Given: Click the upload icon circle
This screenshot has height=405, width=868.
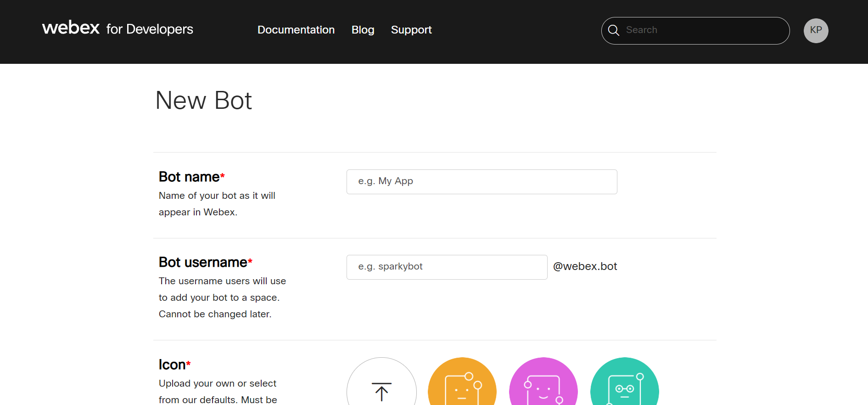Looking at the screenshot, I should (381, 381).
